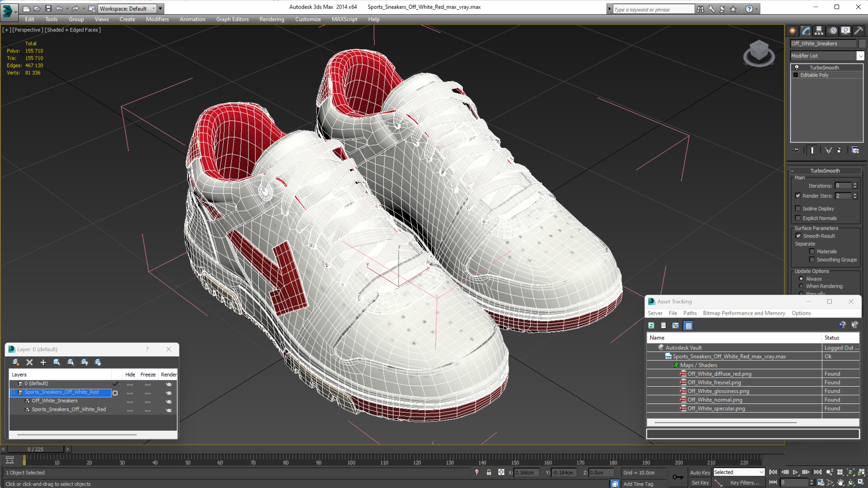The image size is (868, 488).
Task: Click Add Time Tag
Action: pos(638,484)
